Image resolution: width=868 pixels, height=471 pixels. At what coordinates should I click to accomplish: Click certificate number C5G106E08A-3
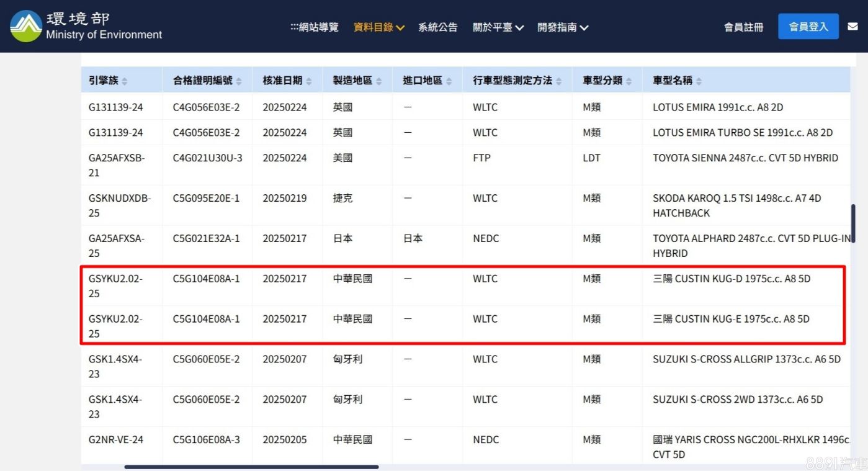pyautogui.click(x=207, y=440)
